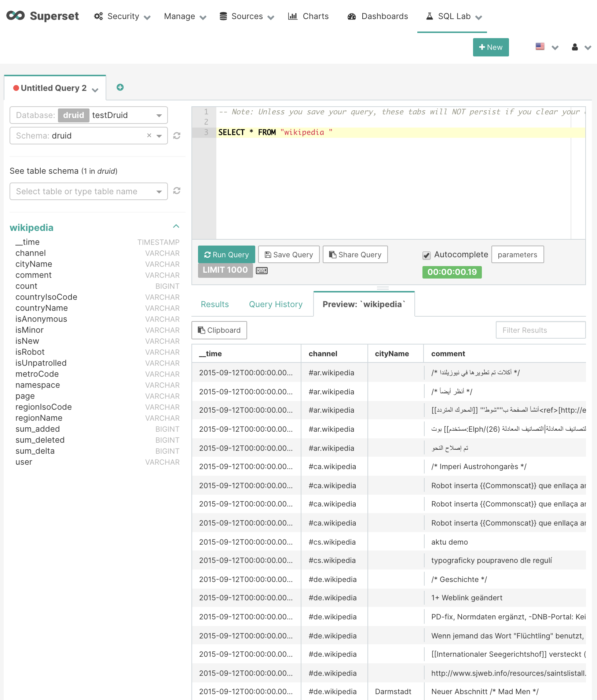Open the SQL Lab dropdown
The height and width of the screenshot is (700, 597).
453,16
